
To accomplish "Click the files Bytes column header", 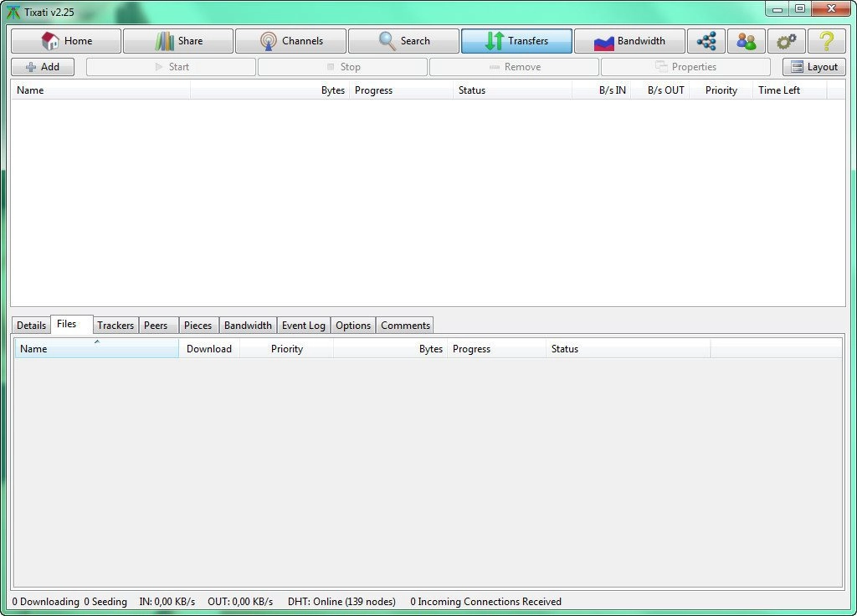I will [x=390, y=349].
